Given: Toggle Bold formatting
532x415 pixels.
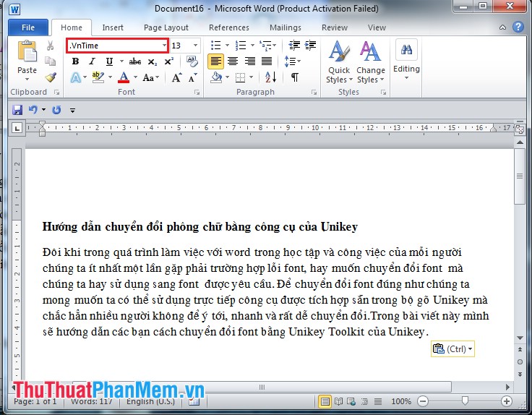Looking at the screenshot, I should coord(75,61).
